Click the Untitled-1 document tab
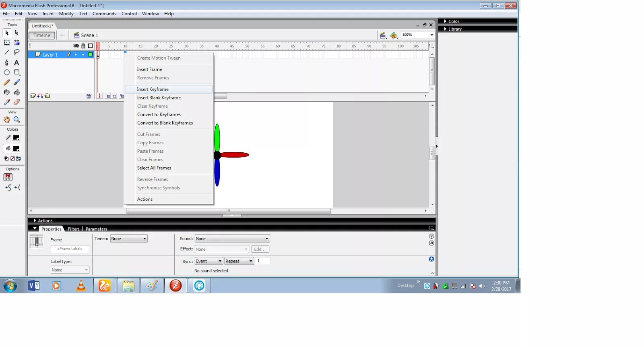Screen dimensions: 644x347 (x=42, y=26)
